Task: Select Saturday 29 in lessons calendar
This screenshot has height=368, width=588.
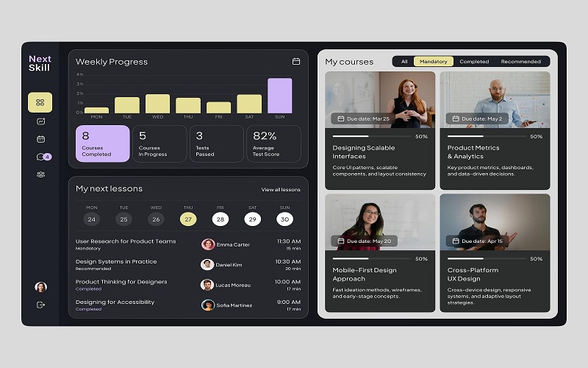Action: click(x=252, y=219)
